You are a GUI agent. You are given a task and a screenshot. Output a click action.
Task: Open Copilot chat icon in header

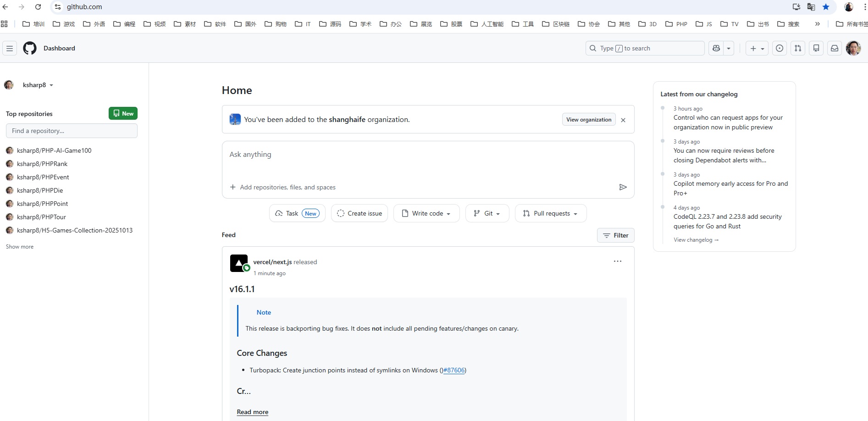coord(716,48)
